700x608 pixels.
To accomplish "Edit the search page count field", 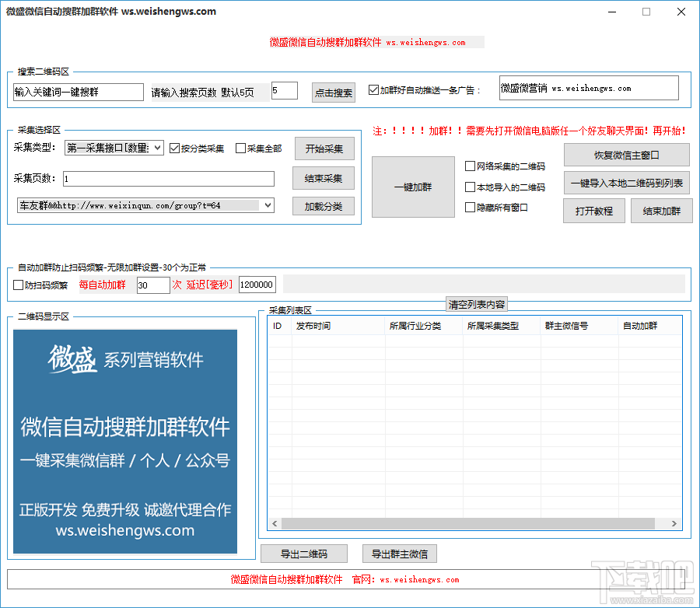I will pyautogui.click(x=285, y=91).
